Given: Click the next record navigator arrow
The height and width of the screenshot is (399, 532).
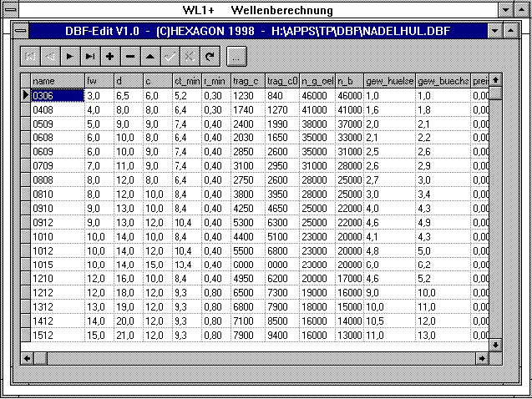Looking at the screenshot, I should tap(69, 57).
